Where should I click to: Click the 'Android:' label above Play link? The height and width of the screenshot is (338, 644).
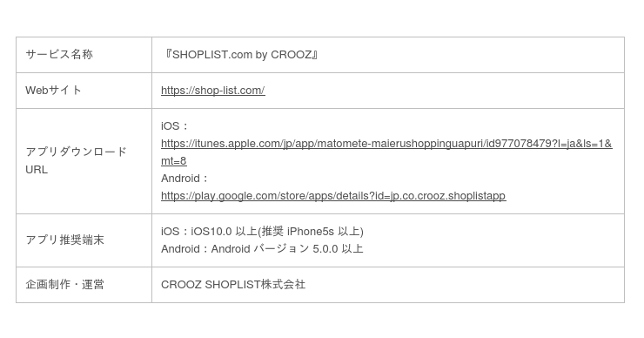pos(184,179)
